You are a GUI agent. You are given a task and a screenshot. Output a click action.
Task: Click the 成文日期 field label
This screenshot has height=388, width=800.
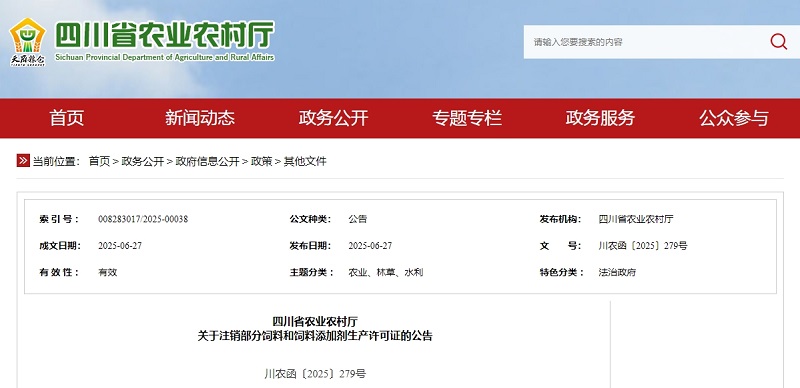pyautogui.click(x=60, y=246)
